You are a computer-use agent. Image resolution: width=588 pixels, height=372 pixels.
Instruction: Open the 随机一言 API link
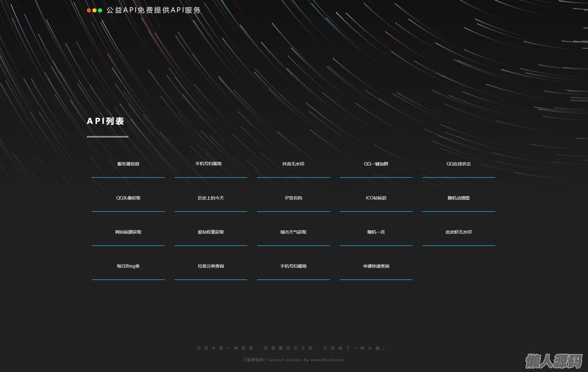tap(376, 232)
